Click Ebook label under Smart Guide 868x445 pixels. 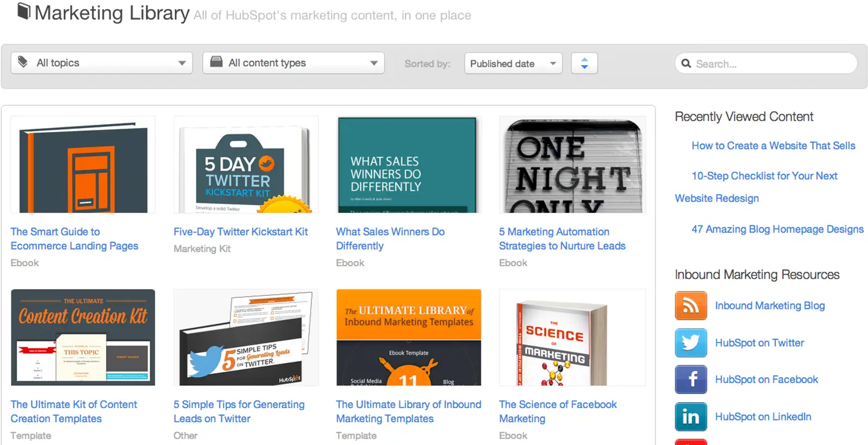click(25, 263)
